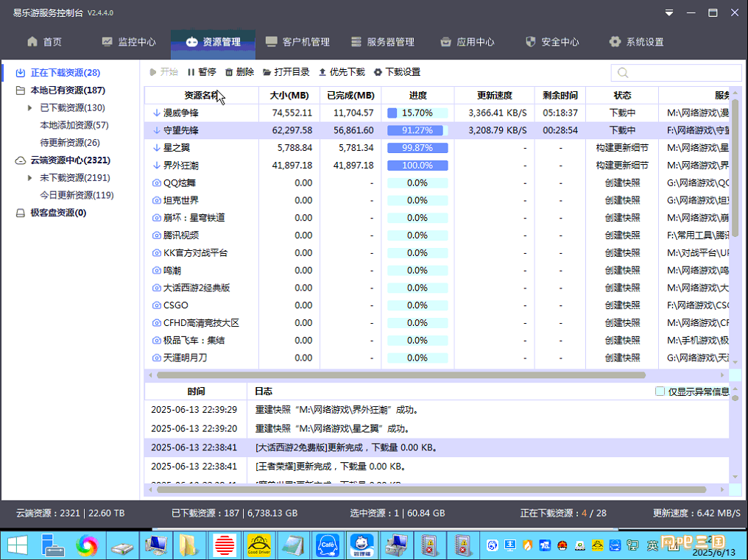Viewport: 748px width, 560px height.
Task: Open 系统设置 tab
Action: click(636, 42)
